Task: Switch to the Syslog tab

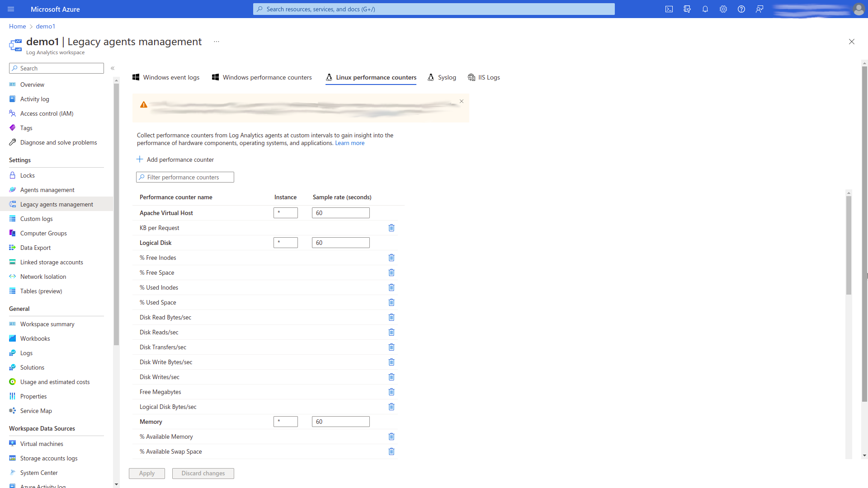Action: pos(442,77)
